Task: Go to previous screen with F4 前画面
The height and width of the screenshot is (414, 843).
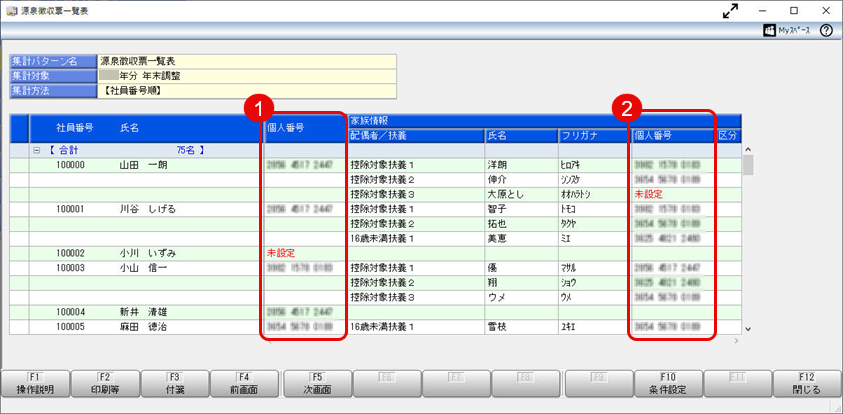Action: coord(245,384)
